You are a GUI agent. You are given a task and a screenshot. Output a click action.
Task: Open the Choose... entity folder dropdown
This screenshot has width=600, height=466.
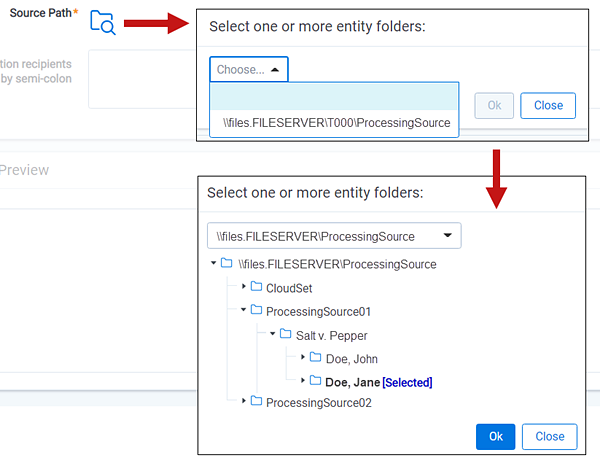click(249, 69)
